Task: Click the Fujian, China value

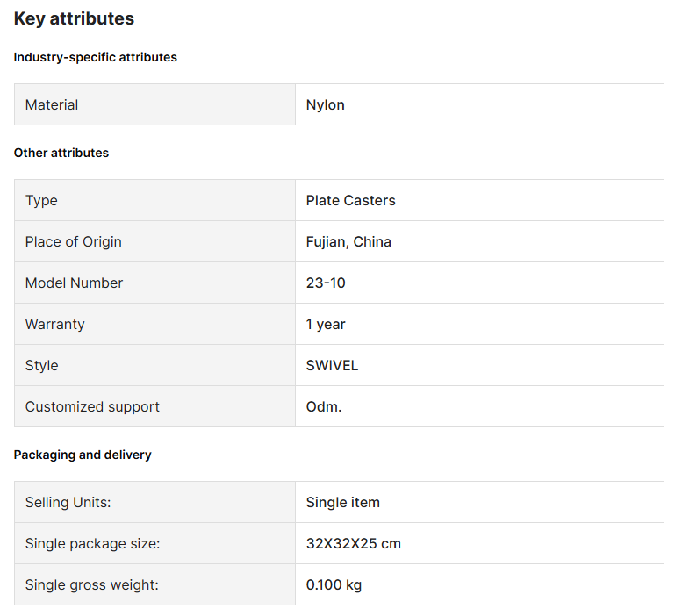Action: point(348,241)
